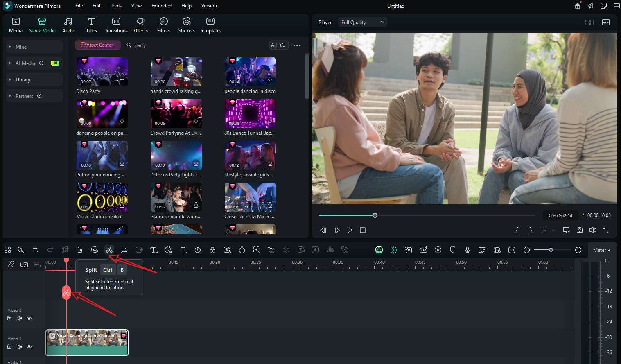Image resolution: width=621 pixels, height=364 pixels.
Task: Open the Tools menu
Action: 116,6
